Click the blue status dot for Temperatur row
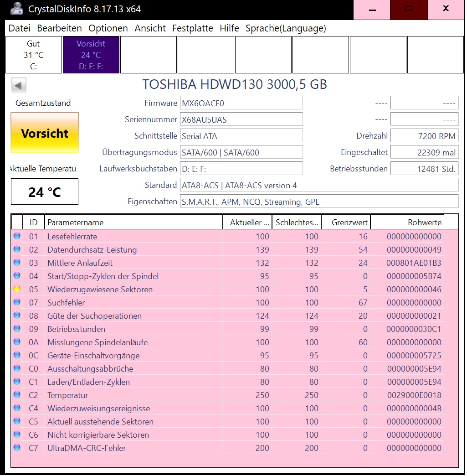467x476 pixels. [17, 395]
